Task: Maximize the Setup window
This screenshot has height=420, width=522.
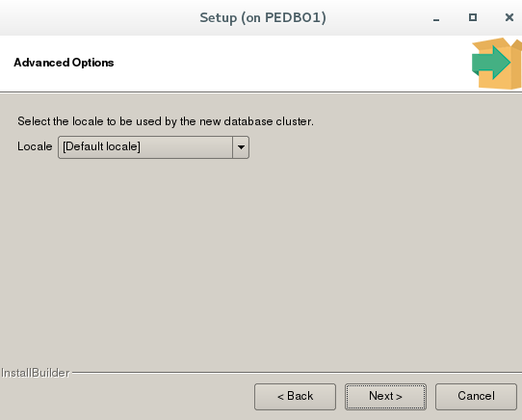Action: point(472,17)
